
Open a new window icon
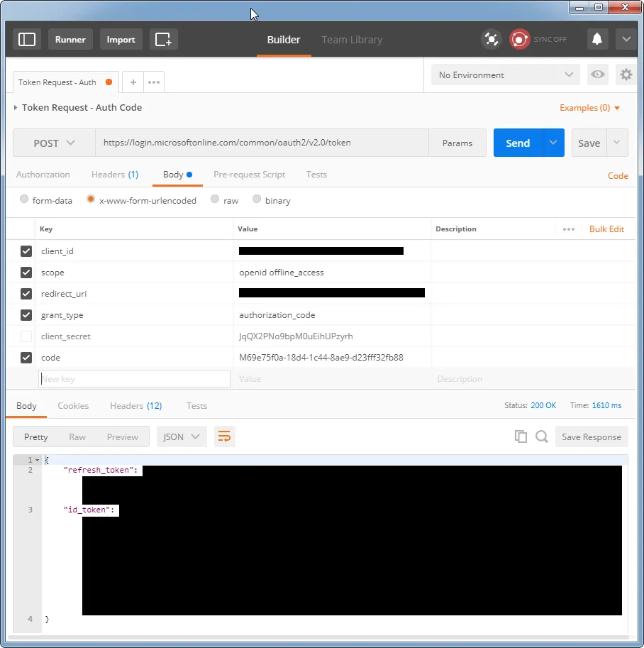pos(163,40)
